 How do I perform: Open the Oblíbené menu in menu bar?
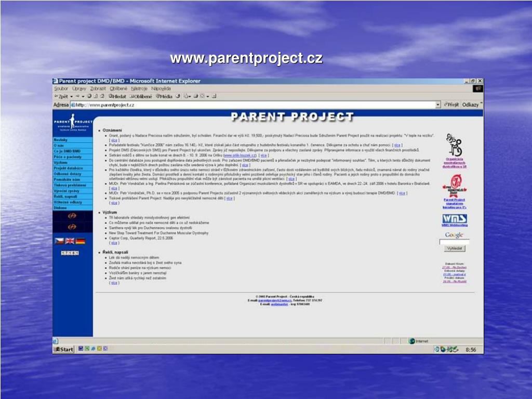[x=118, y=88]
